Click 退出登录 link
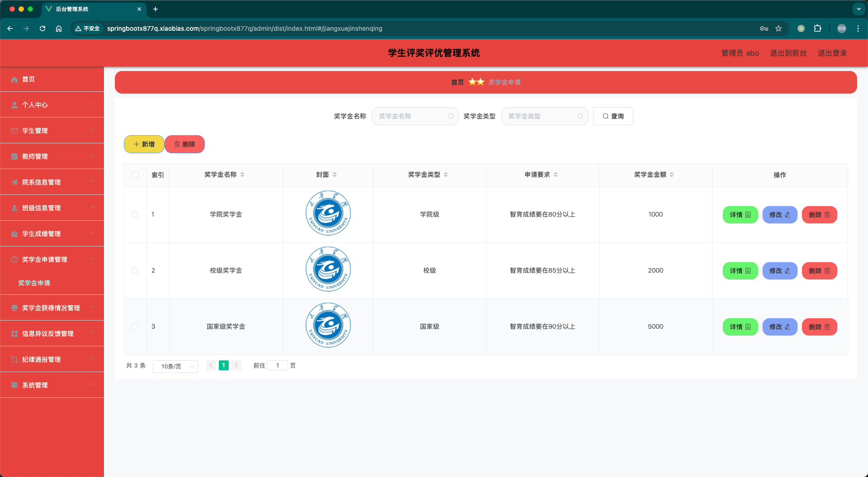868x477 pixels. click(832, 53)
